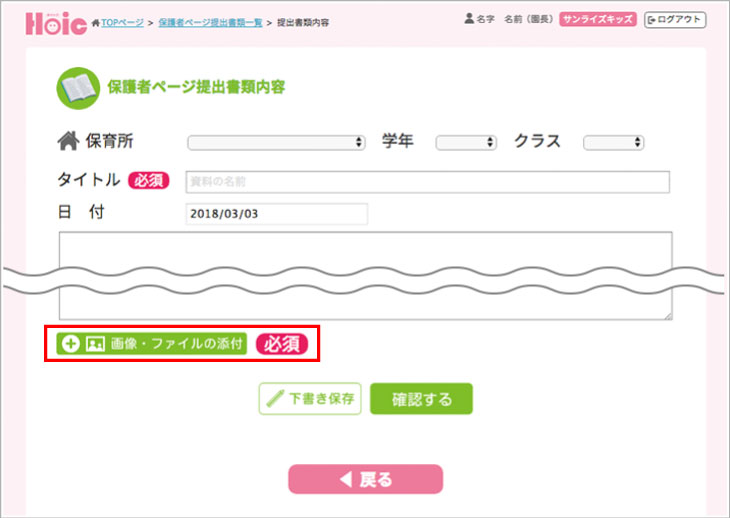Click the pink 戻る button

[365, 479]
